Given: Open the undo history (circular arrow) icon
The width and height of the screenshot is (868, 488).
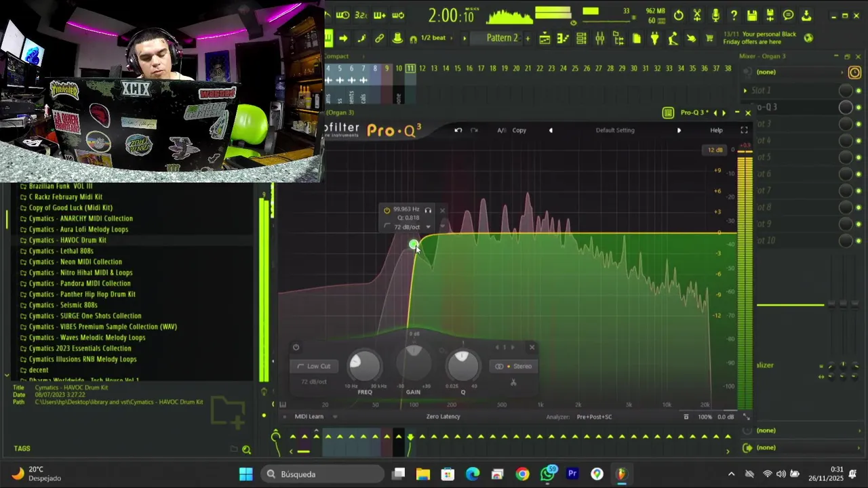Looking at the screenshot, I should pyautogui.click(x=678, y=16).
